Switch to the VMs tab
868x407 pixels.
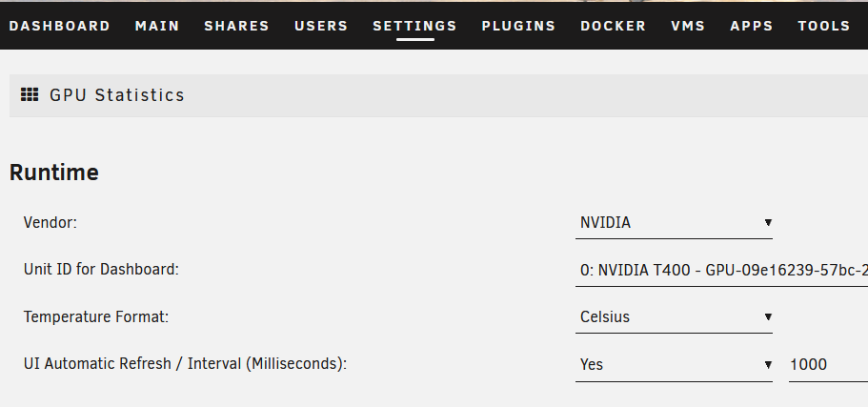[688, 26]
